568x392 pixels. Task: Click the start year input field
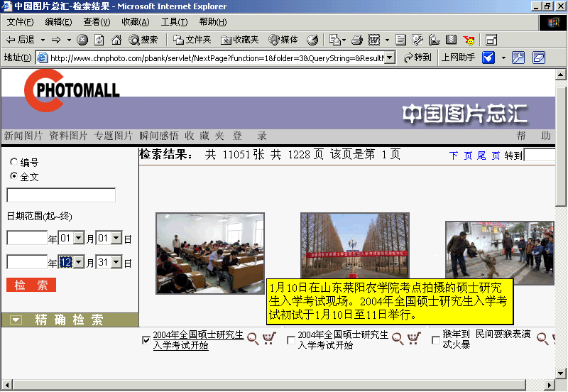click(x=27, y=238)
